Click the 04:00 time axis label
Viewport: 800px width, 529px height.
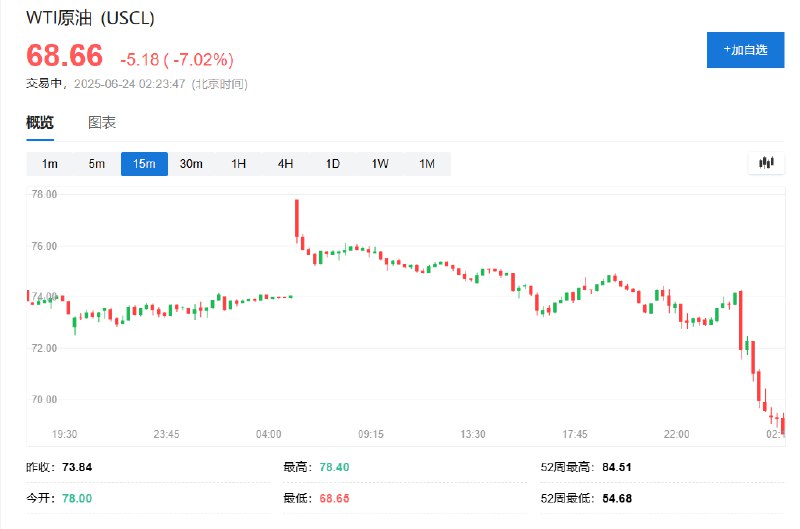(x=268, y=434)
